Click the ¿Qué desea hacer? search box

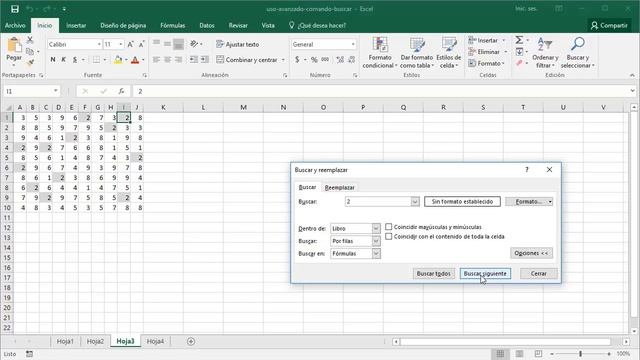click(317, 25)
